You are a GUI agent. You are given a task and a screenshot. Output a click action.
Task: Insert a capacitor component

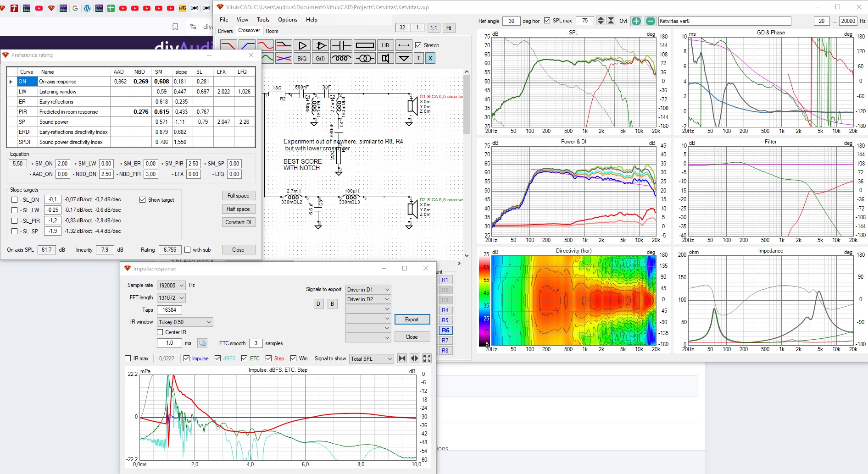tap(341, 45)
